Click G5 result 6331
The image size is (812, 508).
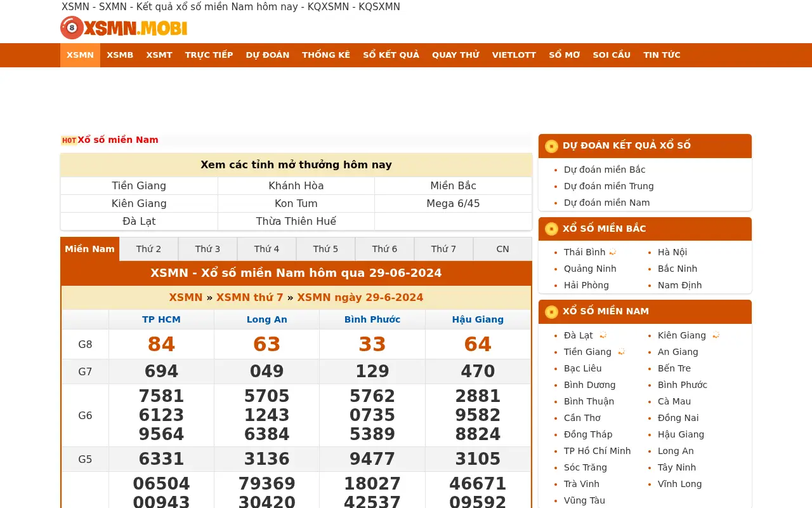click(x=161, y=459)
